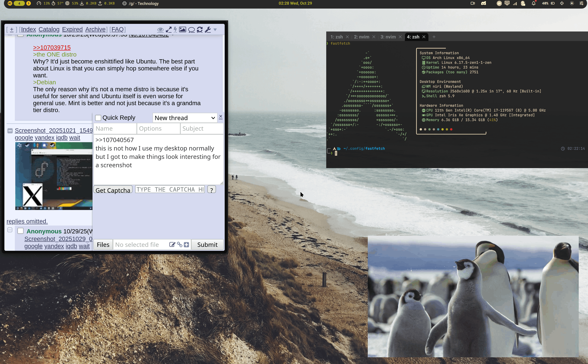Click the speech bubble icon in header
This screenshot has height=364, width=588.
click(x=191, y=30)
